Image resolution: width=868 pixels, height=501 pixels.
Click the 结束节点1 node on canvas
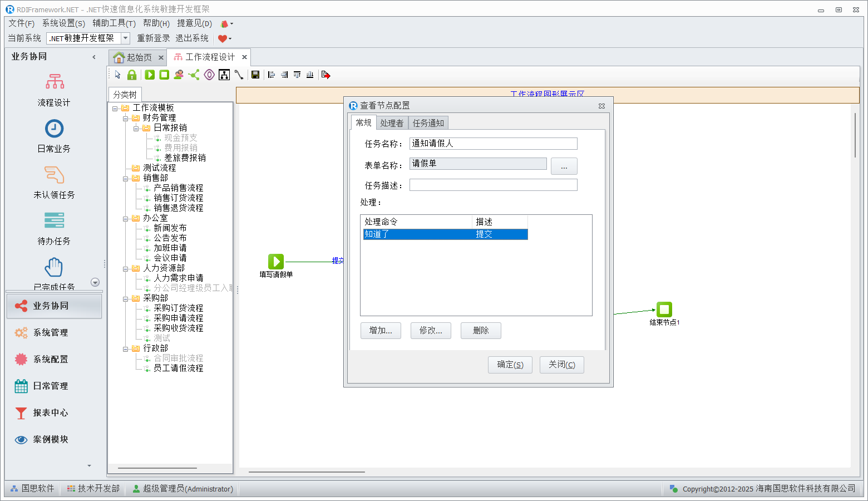(664, 310)
